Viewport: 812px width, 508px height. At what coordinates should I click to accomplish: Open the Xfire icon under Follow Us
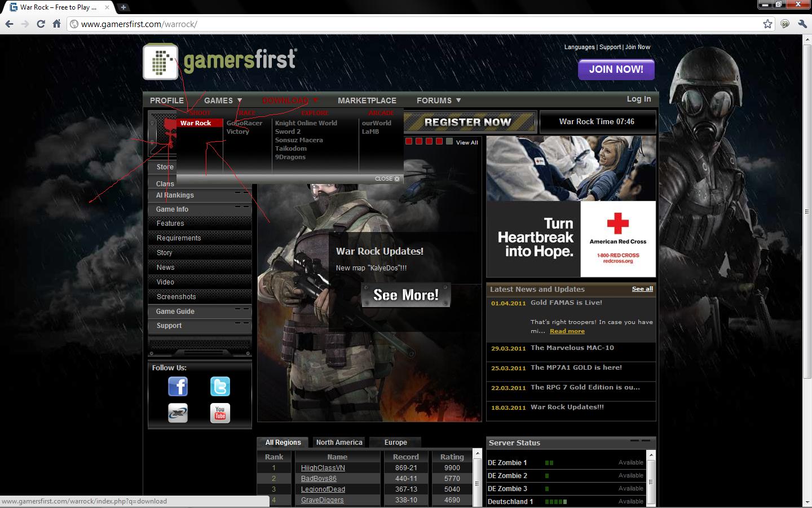click(x=178, y=413)
